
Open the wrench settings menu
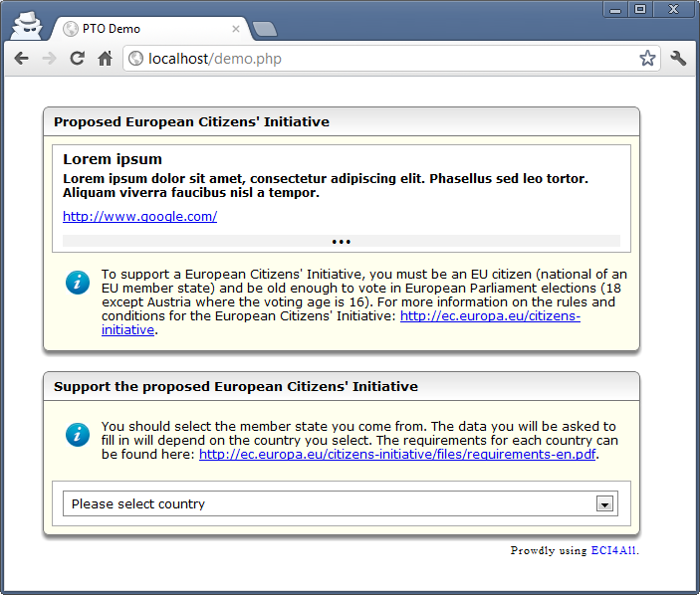[x=679, y=59]
